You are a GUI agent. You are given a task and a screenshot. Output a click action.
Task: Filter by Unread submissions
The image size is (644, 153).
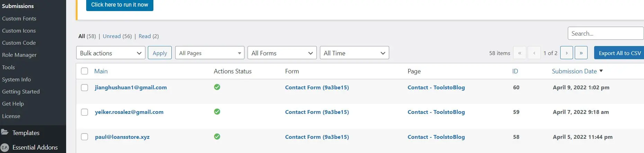click(x=112, y=36)
